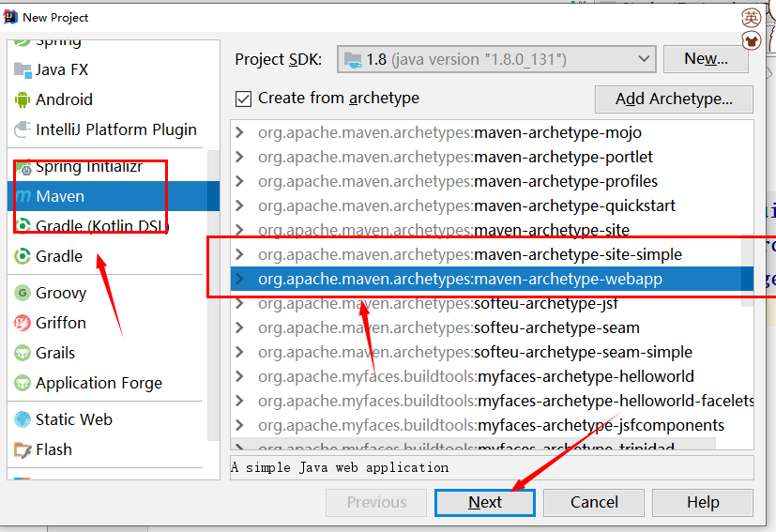Click the Help button

[x=703, y=502]
